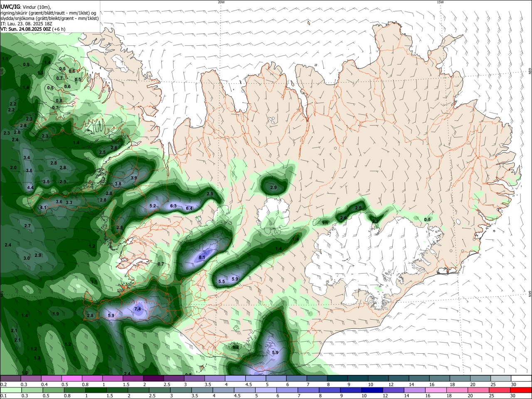This screenshot has width=532, height=399.
Task: Click the 7.4 precipitation value on the map
Action: point(138,309)
